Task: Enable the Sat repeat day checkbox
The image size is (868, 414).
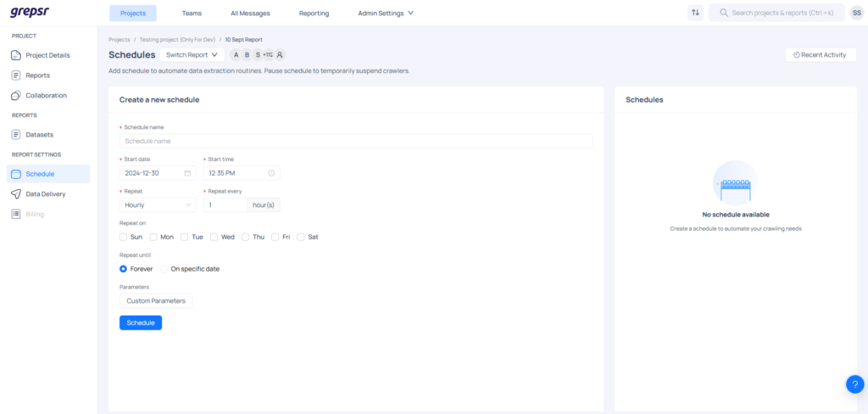Action: 301,237
